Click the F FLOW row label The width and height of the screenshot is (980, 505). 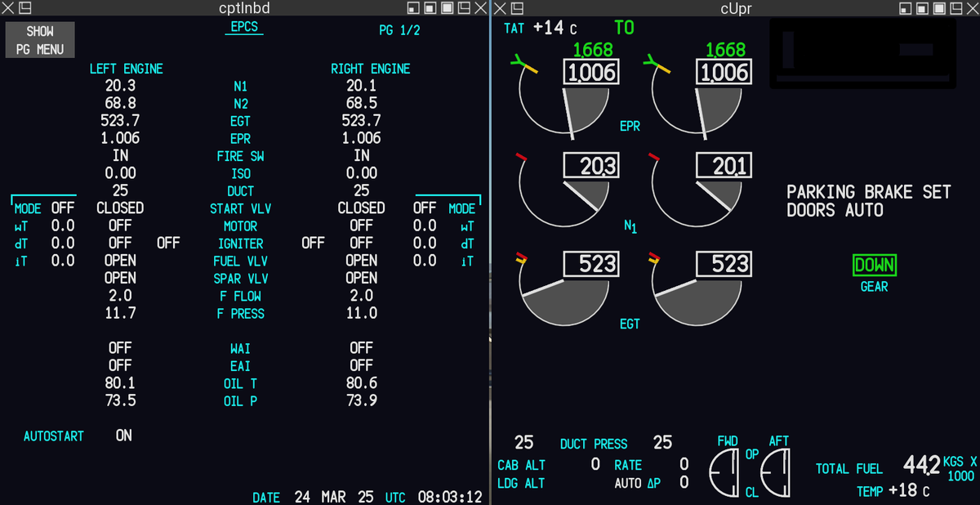click(239, 296)
